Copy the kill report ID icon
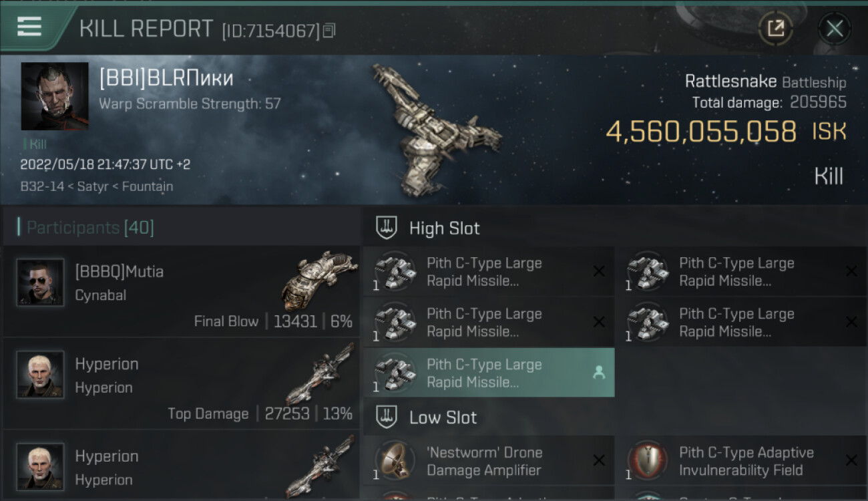 [x=329, y=31]
